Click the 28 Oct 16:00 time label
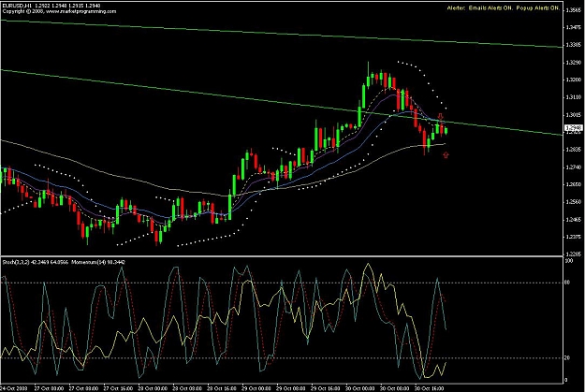This screenshot has width=585, height=392. [222, 388]
